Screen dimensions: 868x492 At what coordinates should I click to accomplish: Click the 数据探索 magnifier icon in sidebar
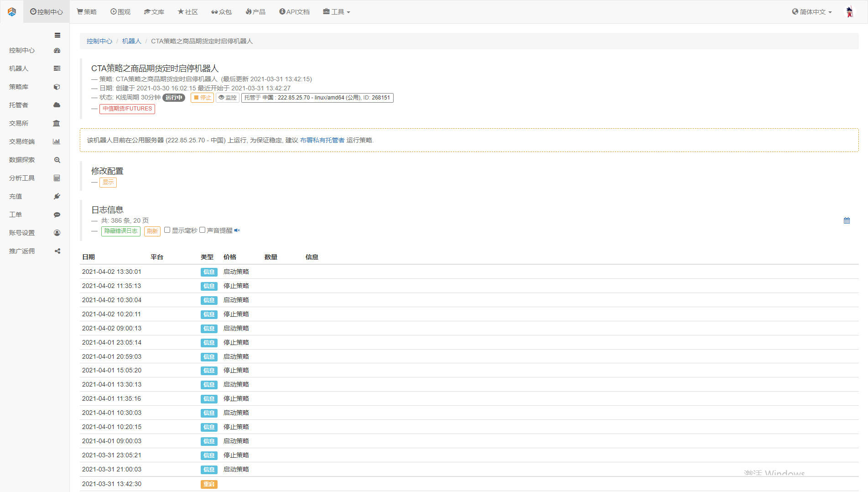point(57,160)
